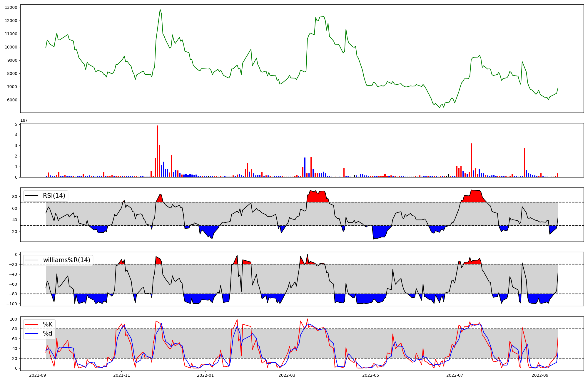Image resolution: width=588 pixels, height=382 pixels.
Task: Click the %K legend entry
Action: pos(48,324)
